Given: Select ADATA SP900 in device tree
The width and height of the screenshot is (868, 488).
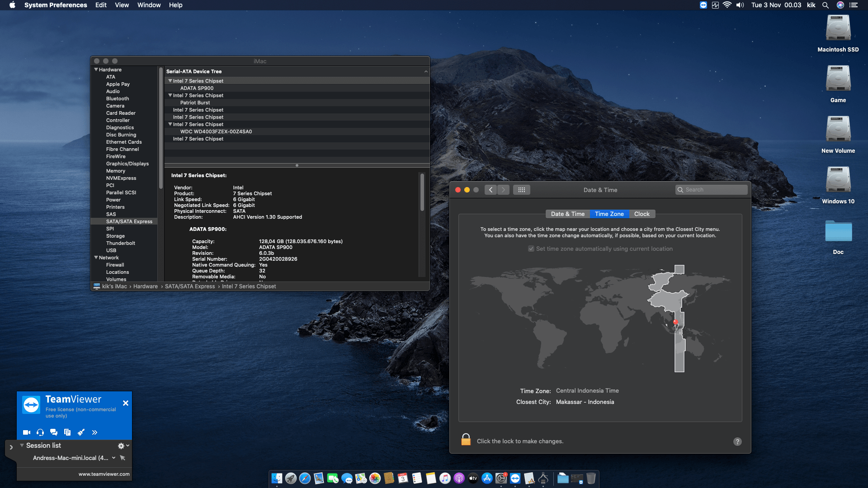Looking at the screenshot, I should tap(197, 88).
